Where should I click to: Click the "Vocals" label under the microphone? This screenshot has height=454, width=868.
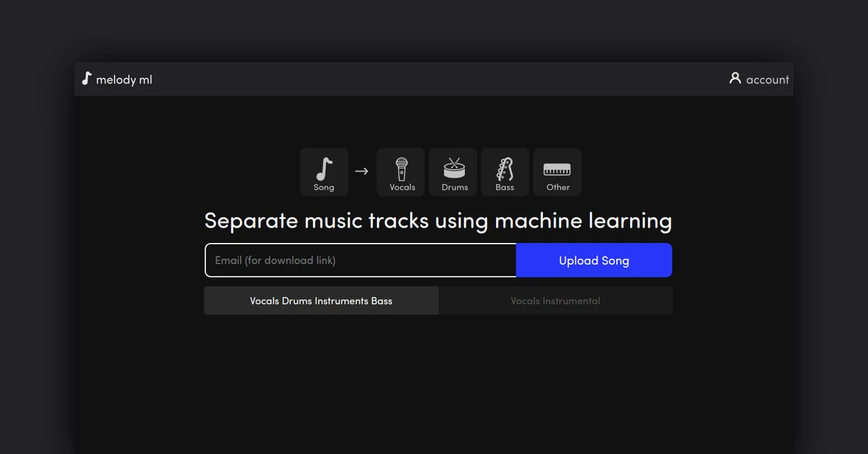click(402, 187)
